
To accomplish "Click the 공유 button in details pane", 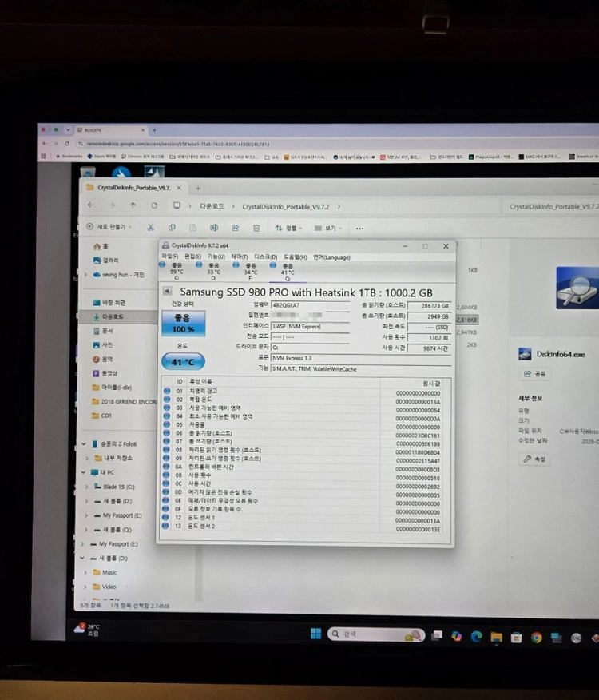I will [x=534, y=374].
